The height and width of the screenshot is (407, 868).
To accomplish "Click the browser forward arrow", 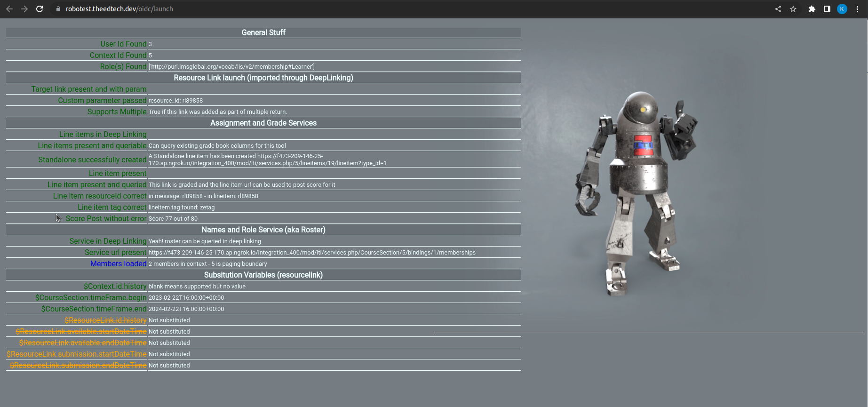I will [24, 9].
